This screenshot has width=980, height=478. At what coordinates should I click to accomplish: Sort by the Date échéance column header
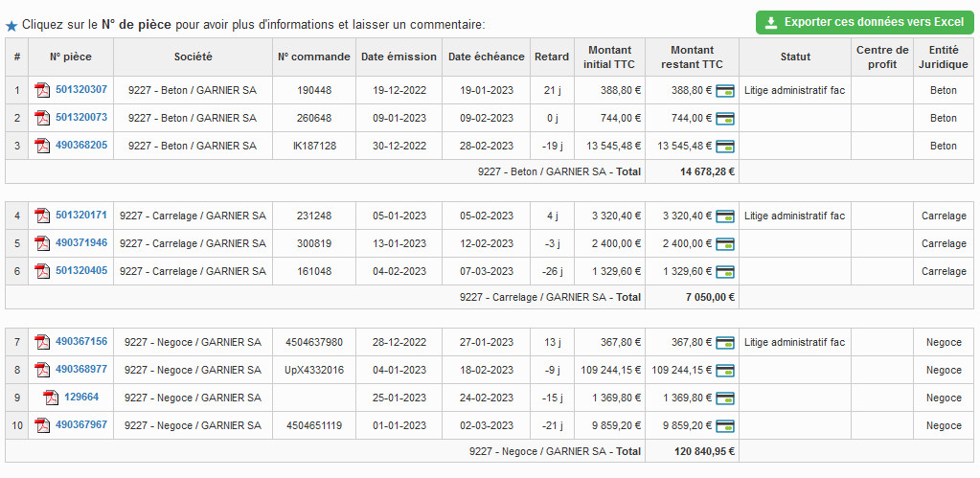pos(486,57)
